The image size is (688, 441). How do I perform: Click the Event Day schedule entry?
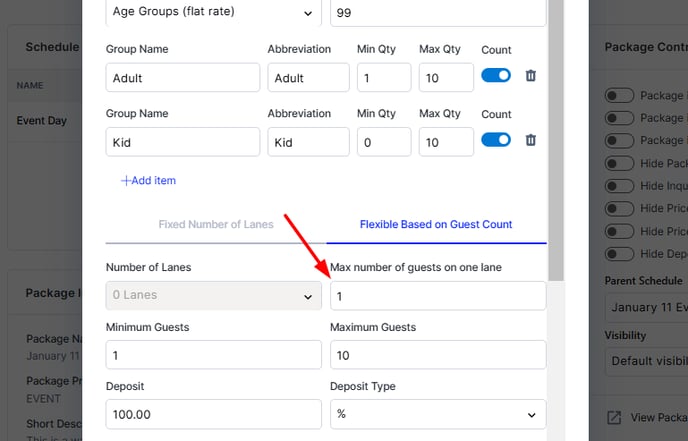[x=42, y=120]
